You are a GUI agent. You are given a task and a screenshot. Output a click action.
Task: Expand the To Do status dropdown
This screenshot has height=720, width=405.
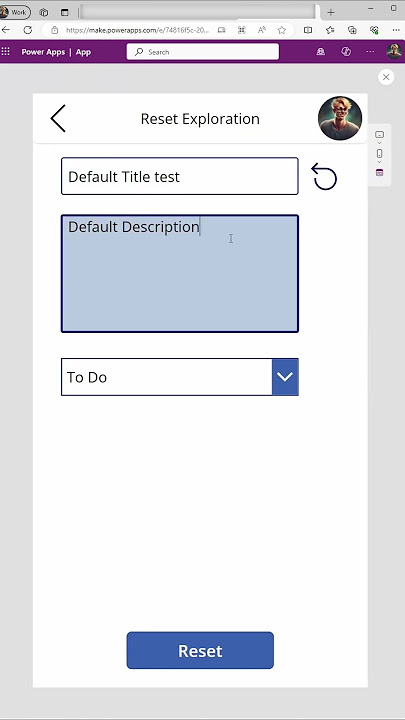285,377
